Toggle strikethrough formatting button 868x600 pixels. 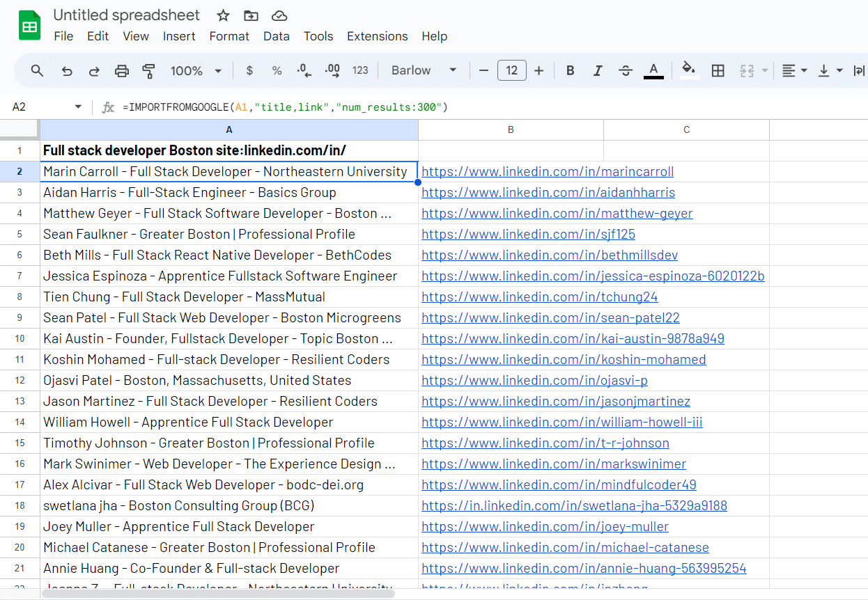pos(626,70)
